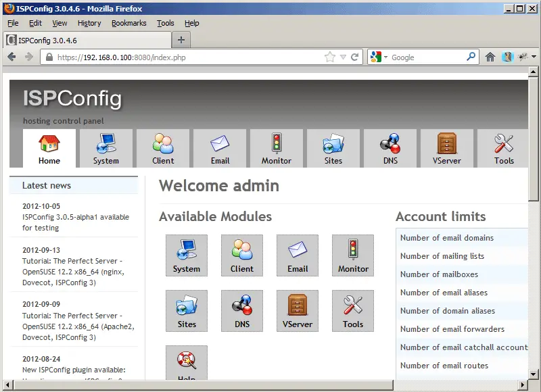
Task: Open the Client module icon under Available Modules
Action: [242, 255]
